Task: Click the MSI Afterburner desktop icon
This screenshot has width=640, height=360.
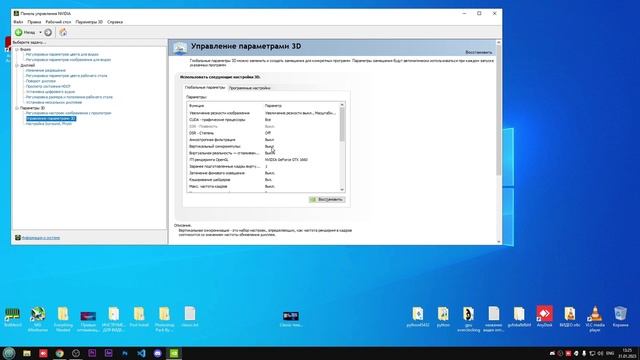Action: 38,319
